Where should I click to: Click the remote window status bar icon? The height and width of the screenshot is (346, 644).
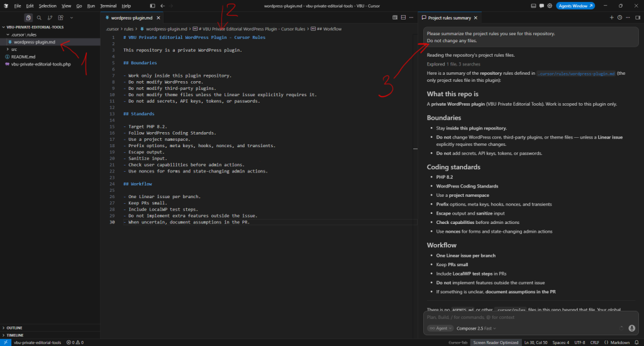[x=5, y=343]
